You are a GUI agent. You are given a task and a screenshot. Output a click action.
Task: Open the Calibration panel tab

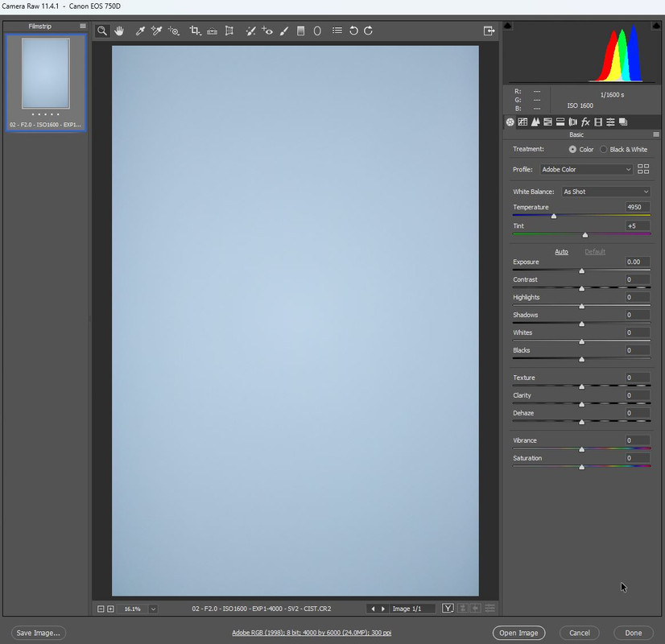598,122
